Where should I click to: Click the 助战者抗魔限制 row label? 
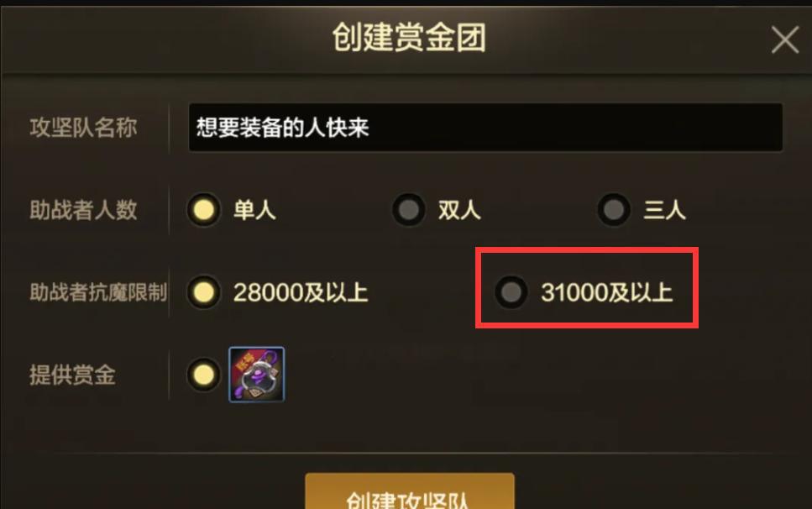pos(98,292)
